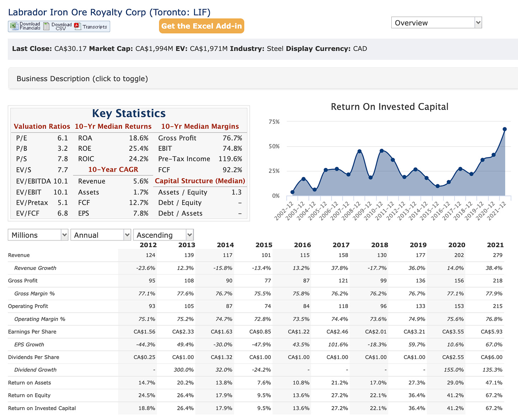The image size is (518, 420).
Task: Click the FCF margin value 92.2%
Action: [232, 170]
